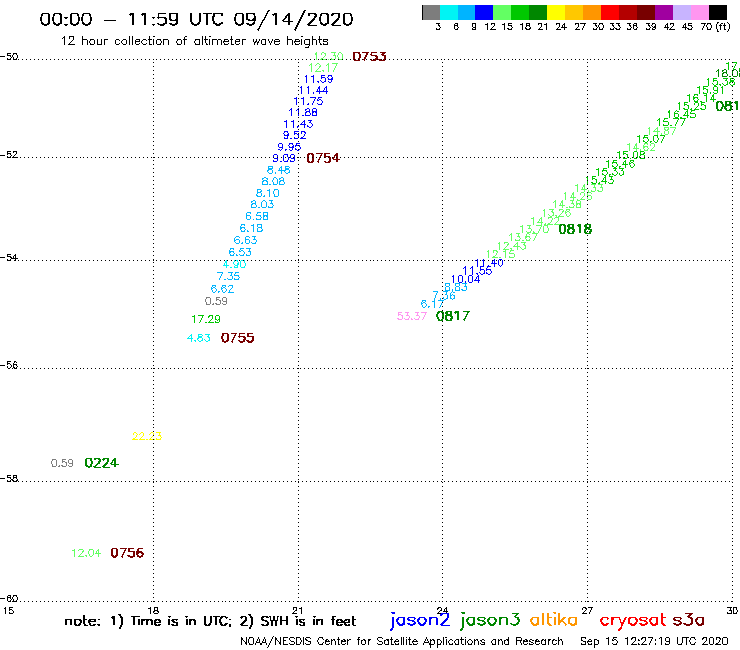Click the jason3 satellite label
Viewport: 740px width, 650px height.
pyautogui.click(x=490, y=620)
